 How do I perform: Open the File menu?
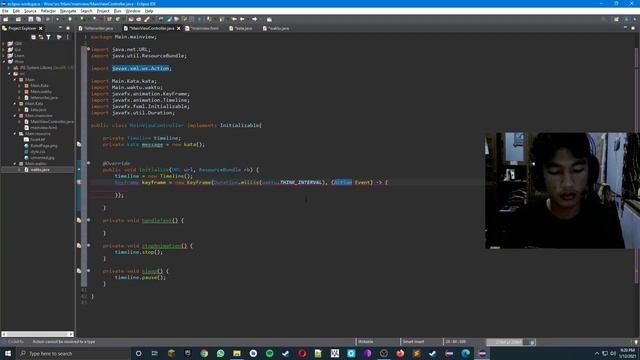(x=5, y=11)
